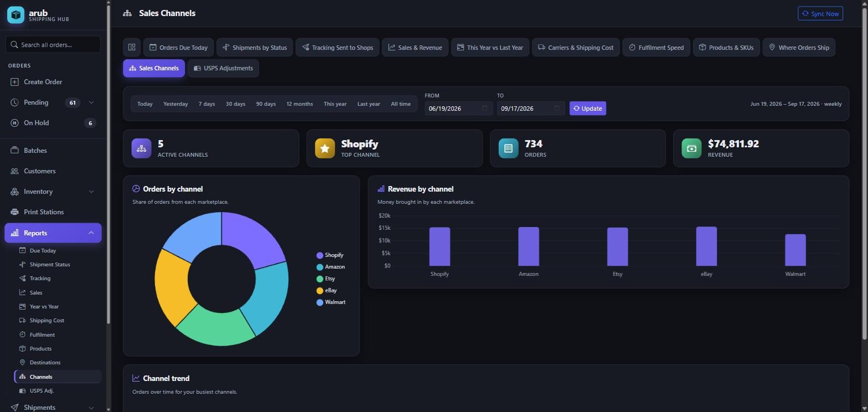
Task: Open the Orders Due Today tab
Action: 179,48
